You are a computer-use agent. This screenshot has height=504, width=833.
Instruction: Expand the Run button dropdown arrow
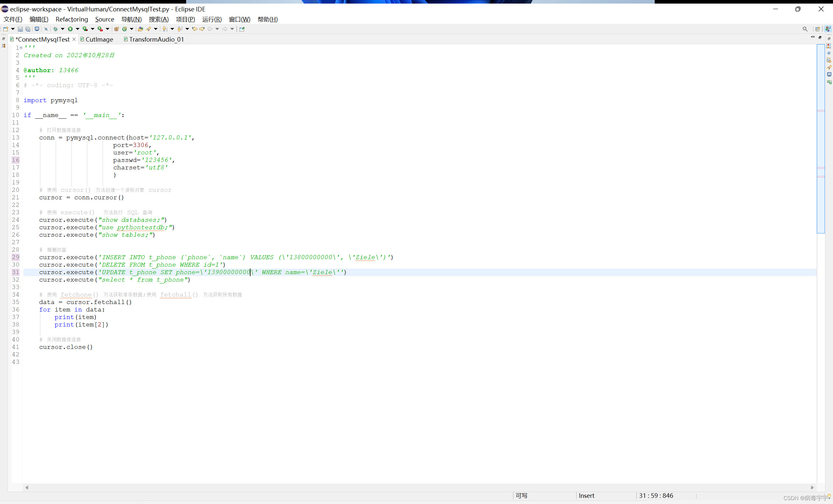click(77, 29)
